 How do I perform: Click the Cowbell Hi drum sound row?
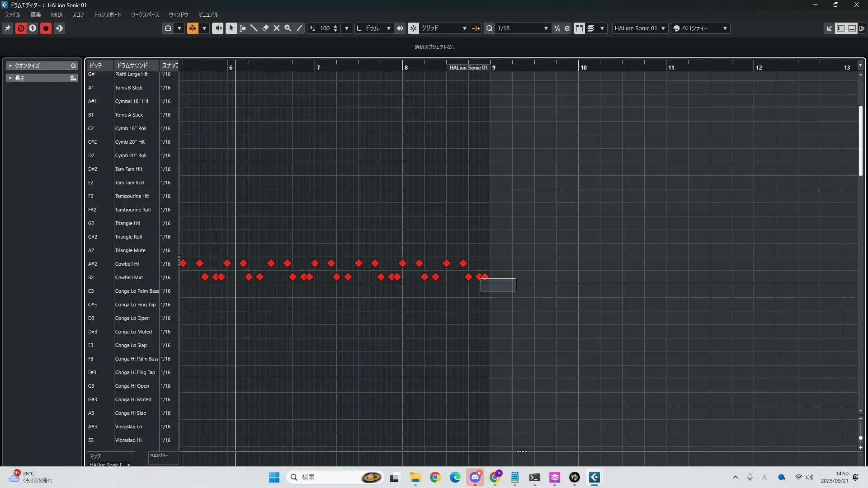[127, 264]
